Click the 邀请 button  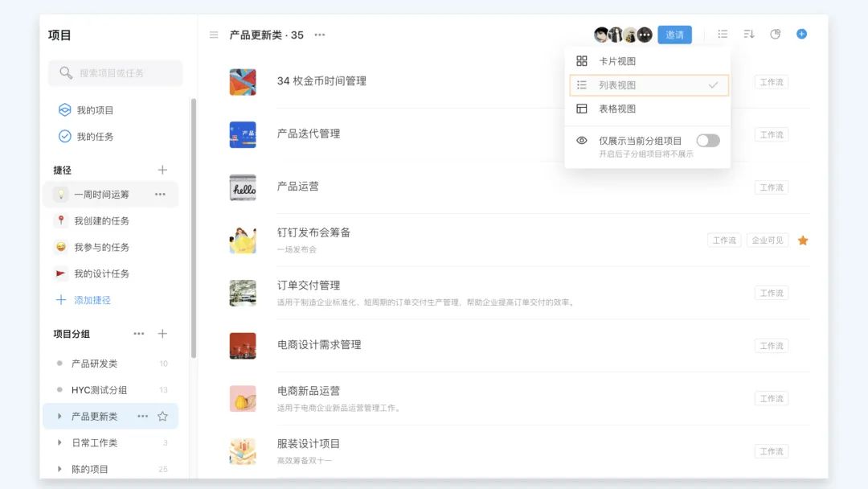click(674, 35)
